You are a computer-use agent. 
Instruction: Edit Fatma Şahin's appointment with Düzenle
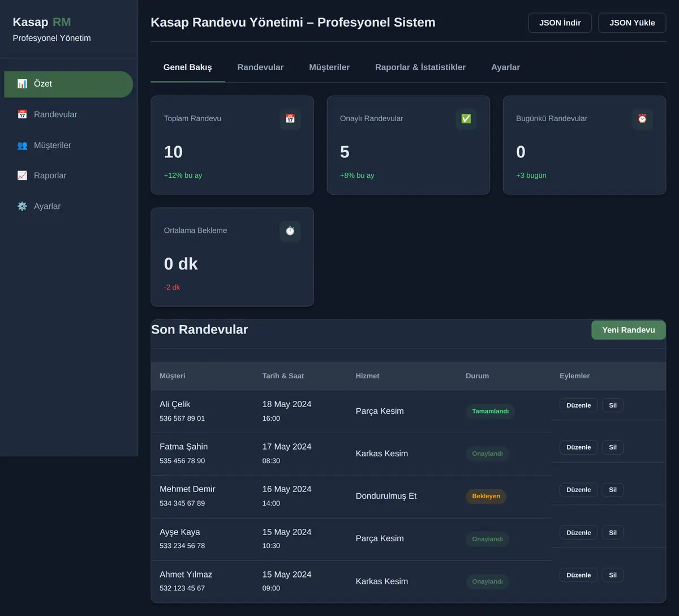(x=578, y=447)
